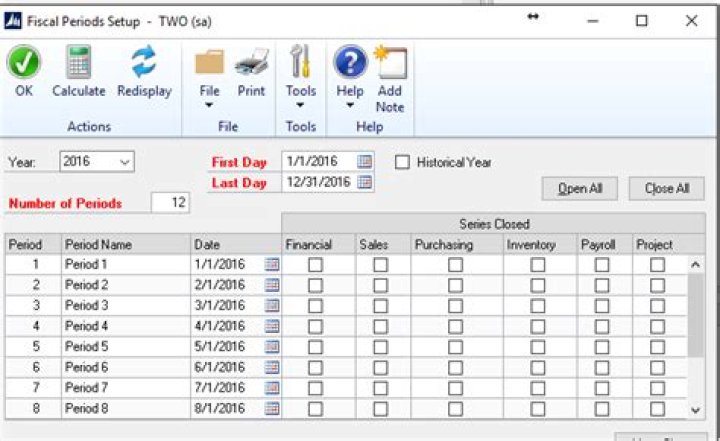Click the Close All button
Viewport: 720px width, 441px height.
666,189
